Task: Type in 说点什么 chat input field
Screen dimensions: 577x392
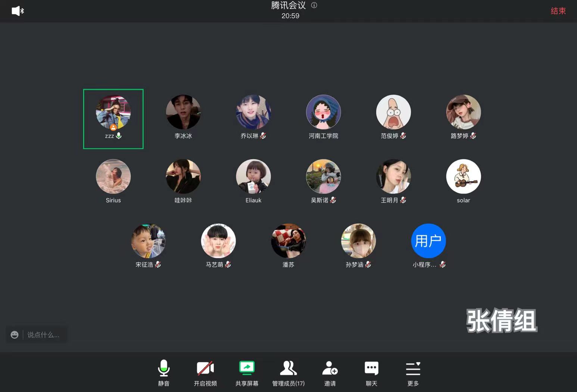Action: pos(43,335)
